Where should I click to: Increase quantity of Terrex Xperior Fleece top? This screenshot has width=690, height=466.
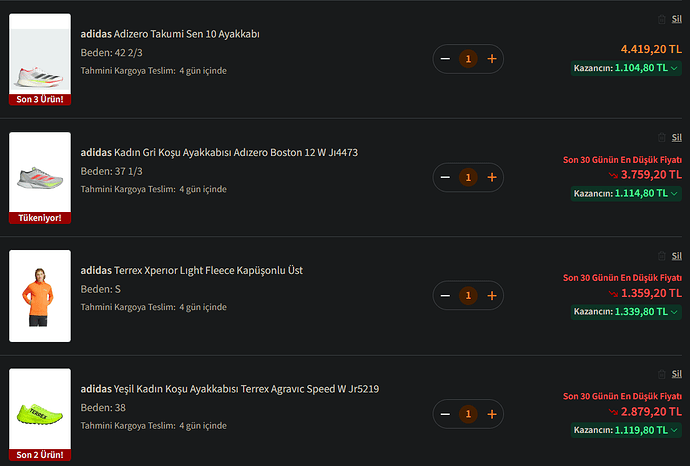[x=491, y=296]
